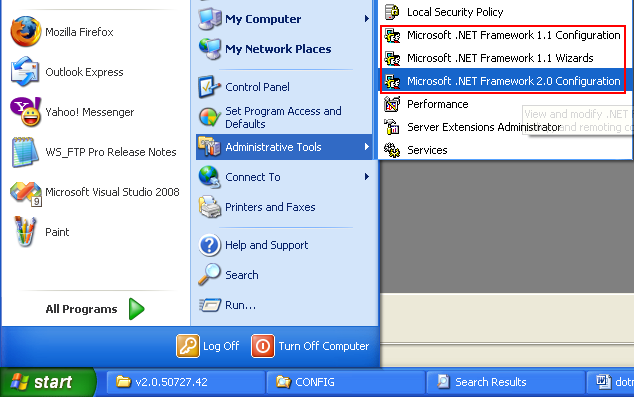Screen dimensions: 634x397
Task: Click the Start button
Action: pyautogui.click(x=48, y=382)
